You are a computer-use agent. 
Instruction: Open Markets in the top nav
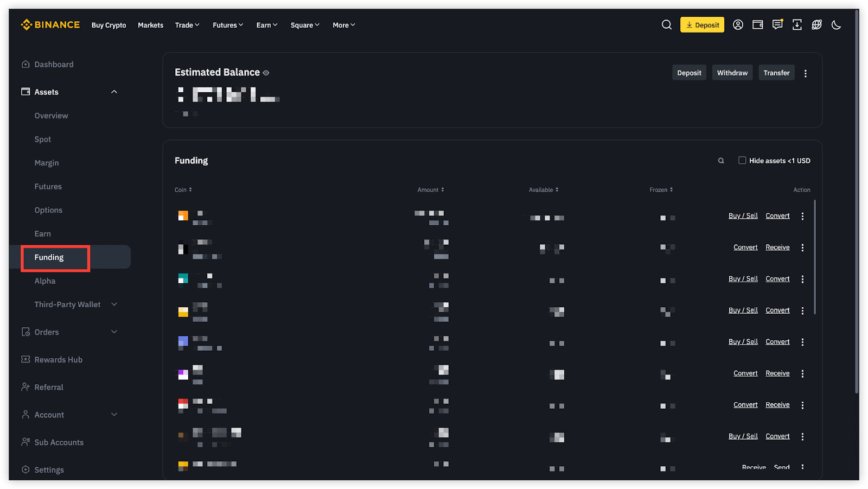(150, 25)
